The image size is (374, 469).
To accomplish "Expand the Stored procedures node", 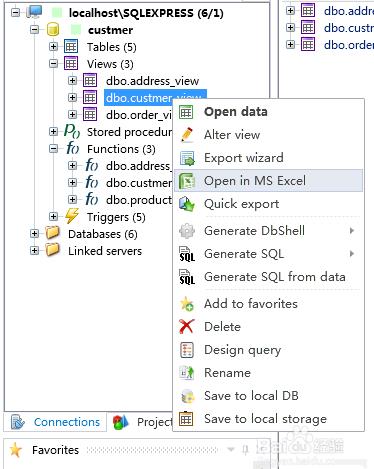I will point(53,132).
